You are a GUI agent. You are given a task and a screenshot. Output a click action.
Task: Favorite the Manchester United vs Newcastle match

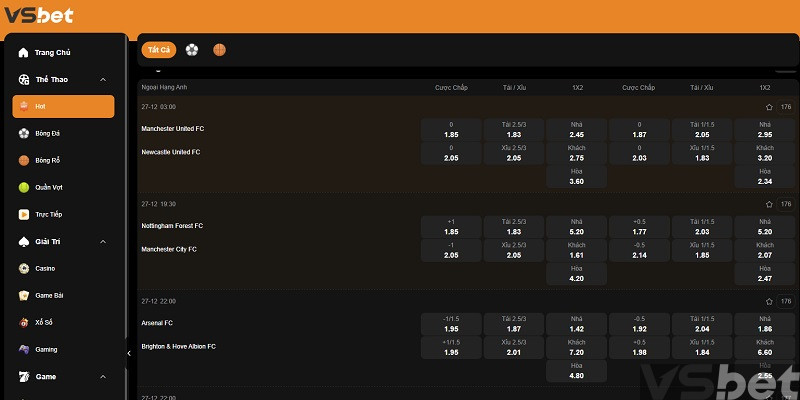click(769, 106)
